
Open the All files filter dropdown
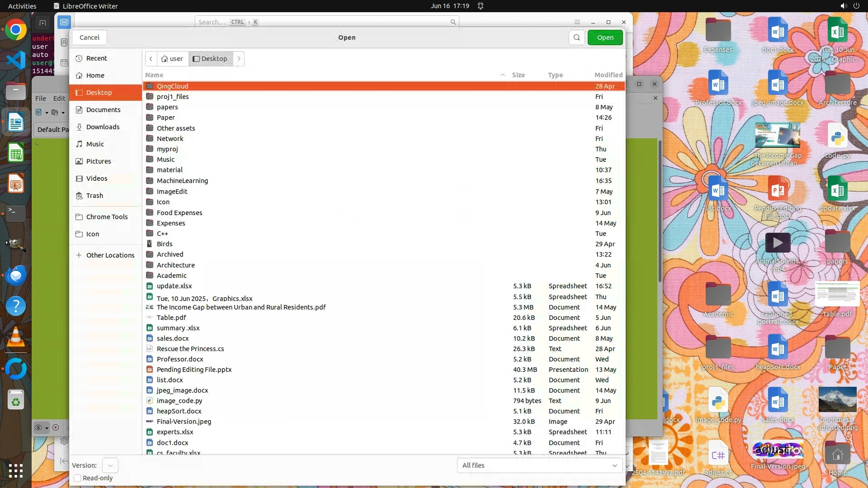(539, 465)
